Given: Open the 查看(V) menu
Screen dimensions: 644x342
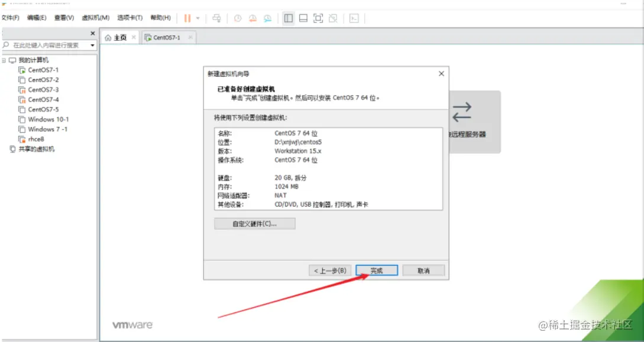Looking at the screenshot, I should 64,18.
